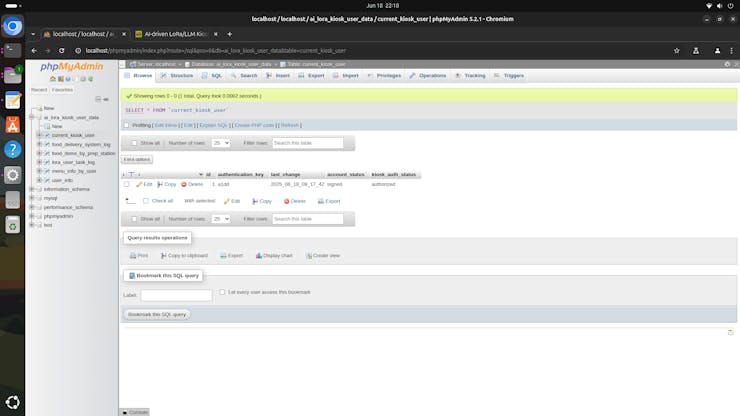Screen dimensions: 740x416
Task: Tick the upper Show all checkbox
Action: point(135,143)
